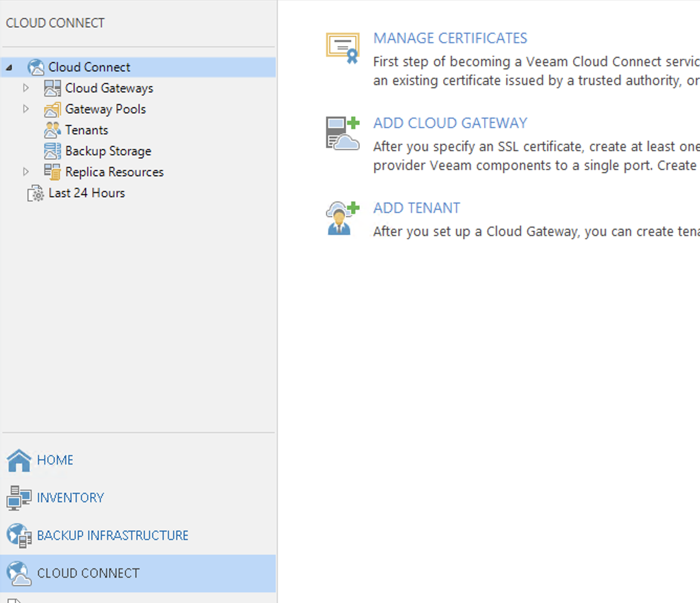
Task: Click the Manage Certificates certificate icon
Action: tap(343, 48)
